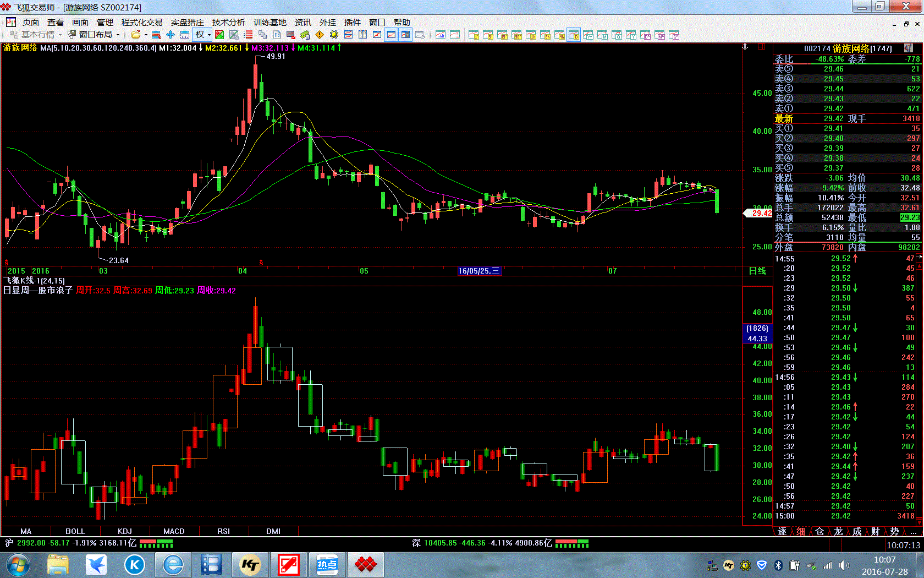Viewport: 924px width, 578px height.
Task: Open the yellow gear settings toolbar icon
Action: coord(334,35)
